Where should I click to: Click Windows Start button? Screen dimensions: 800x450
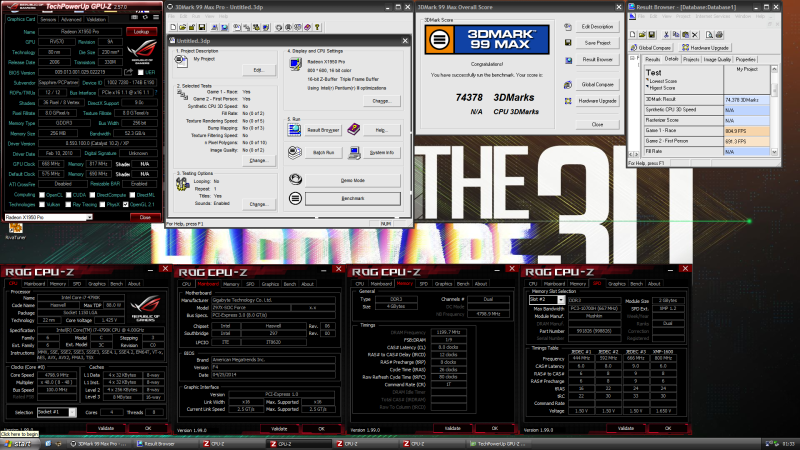(x=18, y=444)
